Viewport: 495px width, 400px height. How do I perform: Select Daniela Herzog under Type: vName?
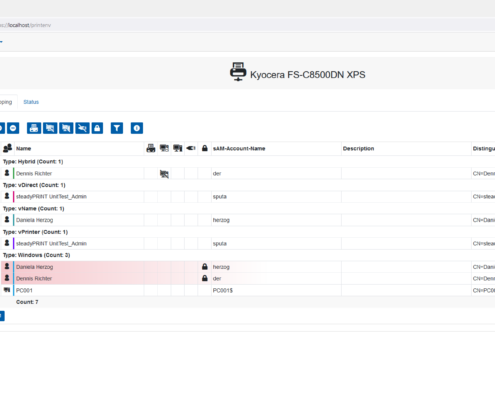tap(34, 220)
